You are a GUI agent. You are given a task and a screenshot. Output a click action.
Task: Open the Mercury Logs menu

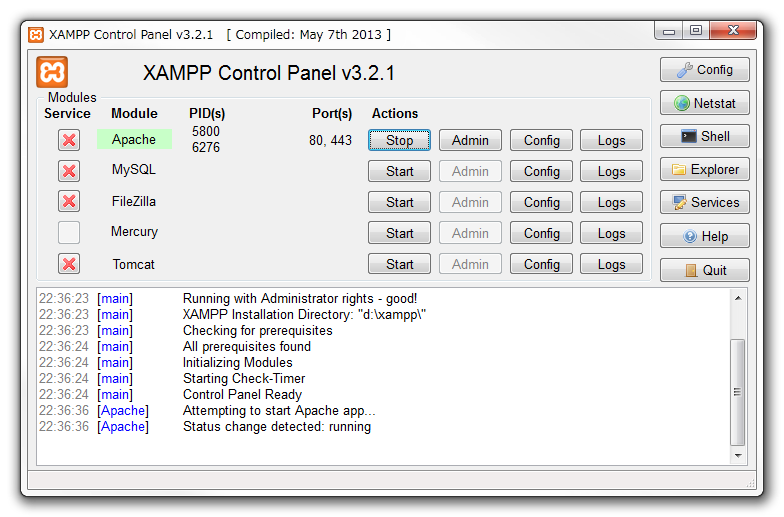click(611, 233)
